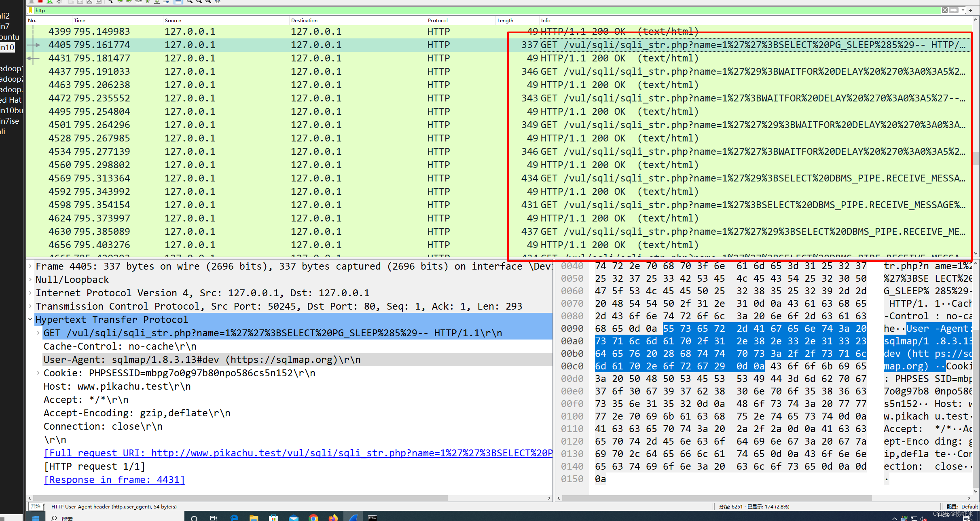Select the Connection: close line

103,426
